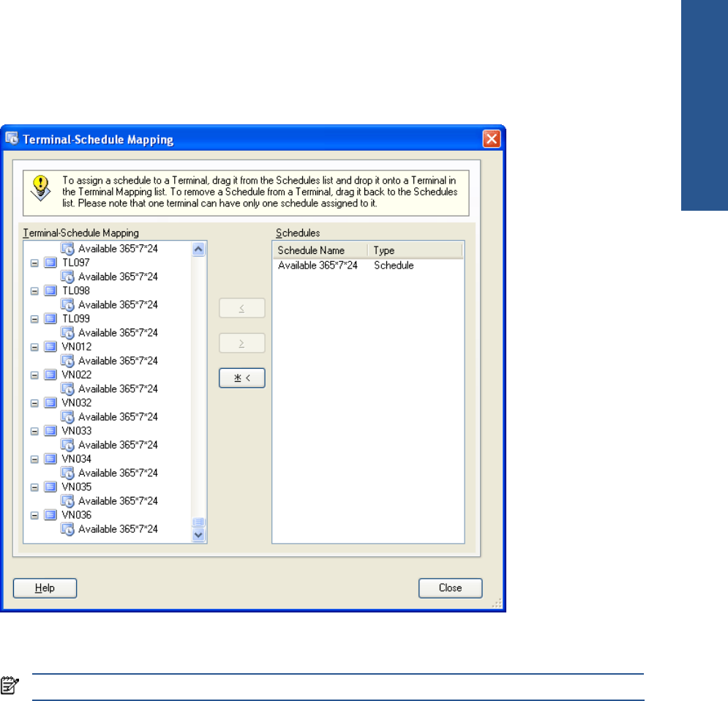Screen dimensions: 728x701
Task: Click schedule clock icon under VN036
Action: tap(68, 529)
